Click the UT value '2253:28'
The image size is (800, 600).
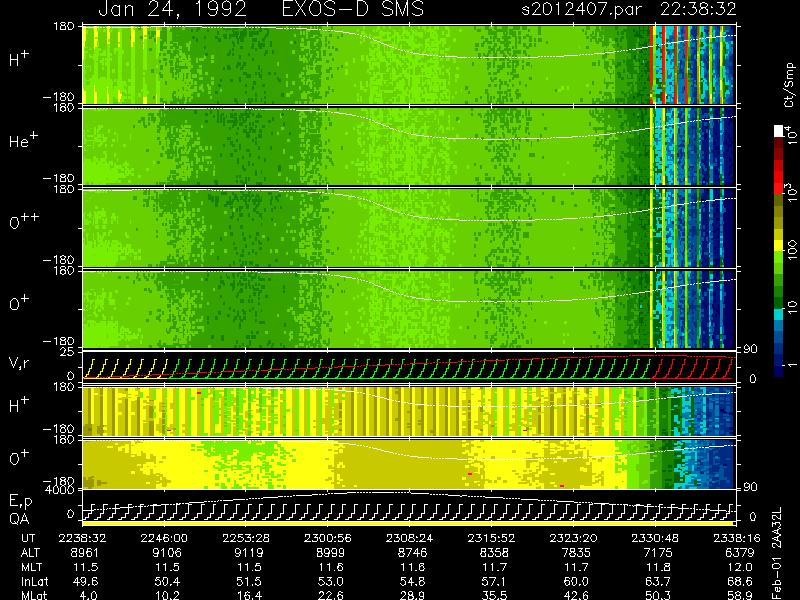pyautogui.click(x=246, y=538)
